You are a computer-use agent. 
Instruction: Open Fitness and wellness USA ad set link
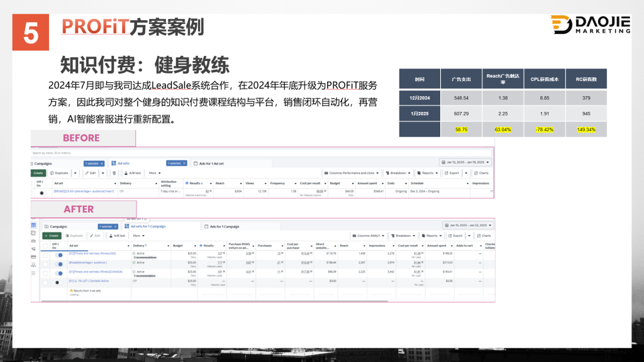pos(92,254)
